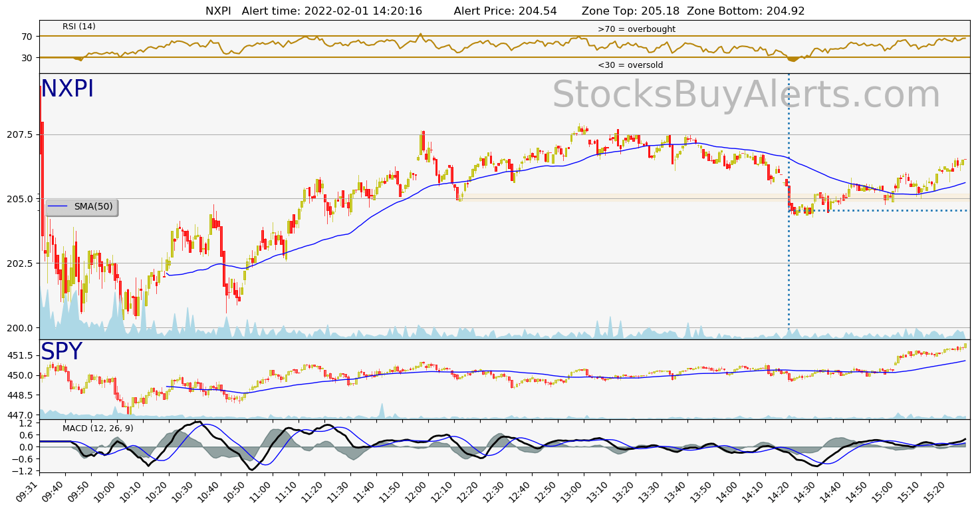Click the RSI axis value 30
The height and width of the screenshot is (511, 980).
click(27, 58)
